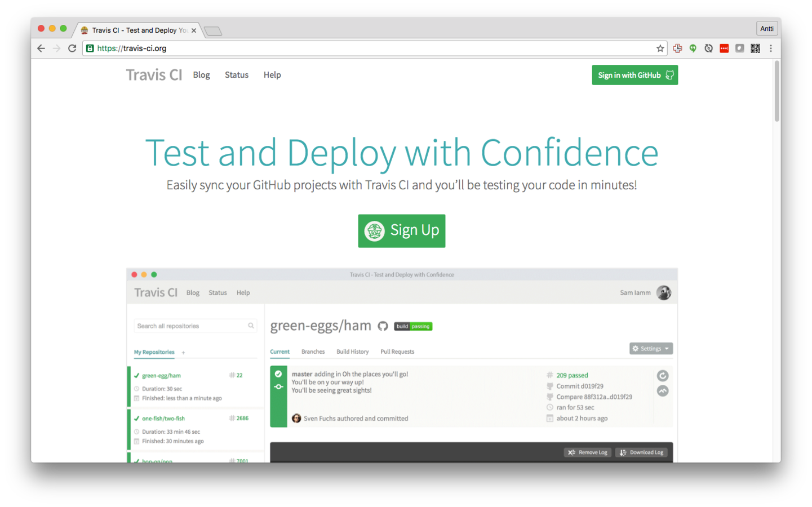Open the Settings dropdown in the preview
812x507 pixels.
651,349
